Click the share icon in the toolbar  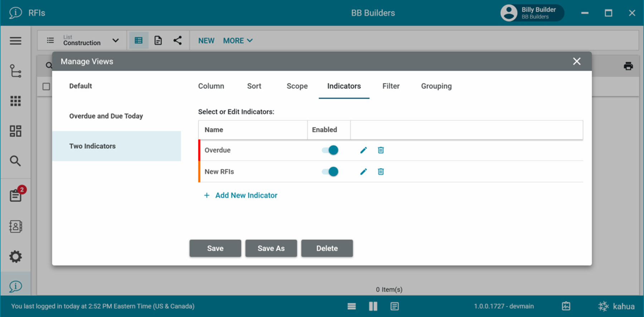(x=177, y=40)
